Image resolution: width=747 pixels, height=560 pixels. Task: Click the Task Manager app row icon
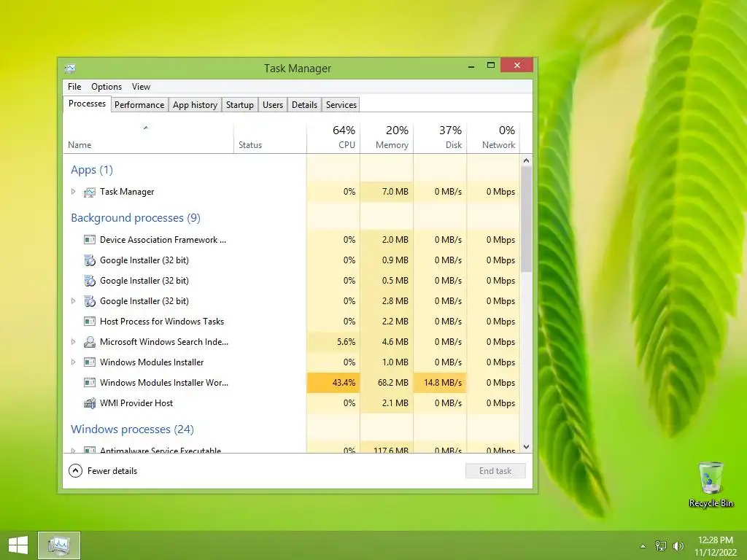90,192
